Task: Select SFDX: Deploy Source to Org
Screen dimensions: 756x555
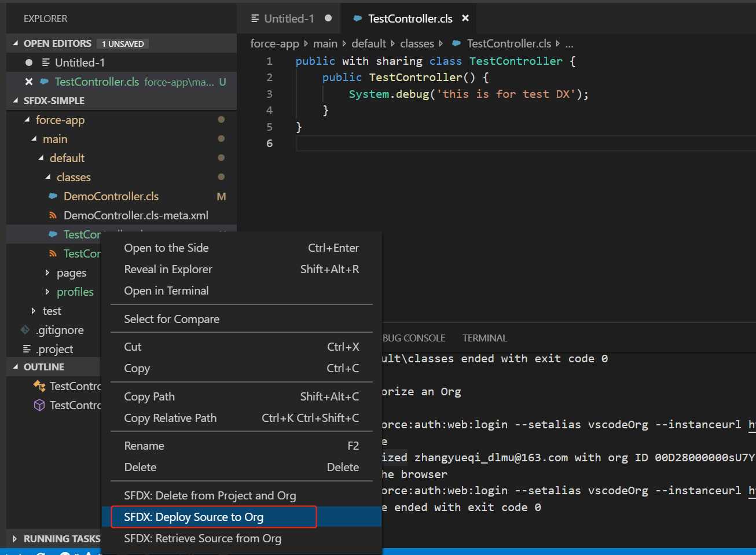Action: (x=241, y=517)
